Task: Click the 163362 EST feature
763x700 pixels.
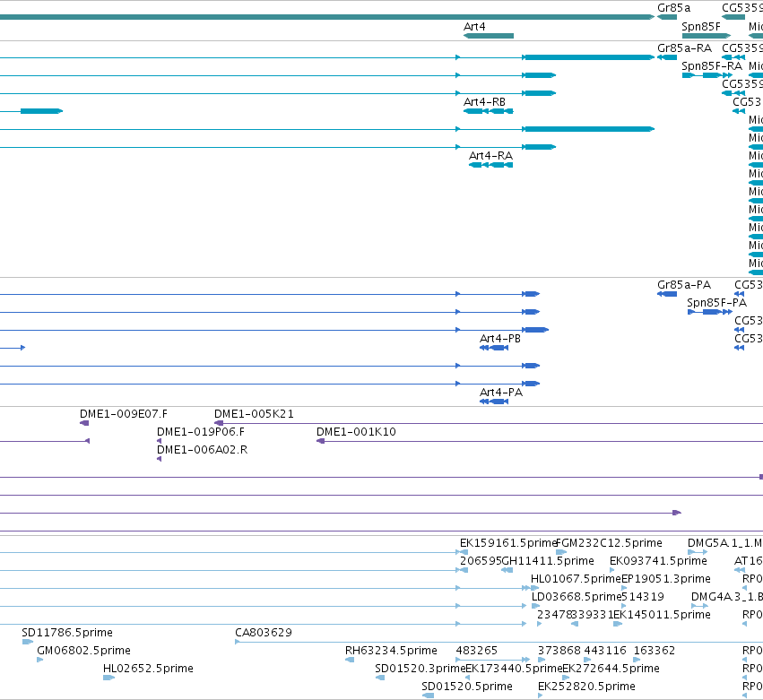Action: (637, 660)
